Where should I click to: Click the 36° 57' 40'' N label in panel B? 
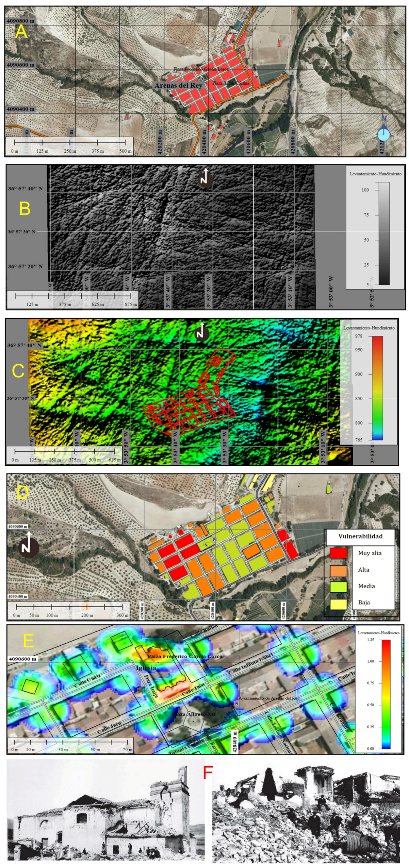pos(25,188)
